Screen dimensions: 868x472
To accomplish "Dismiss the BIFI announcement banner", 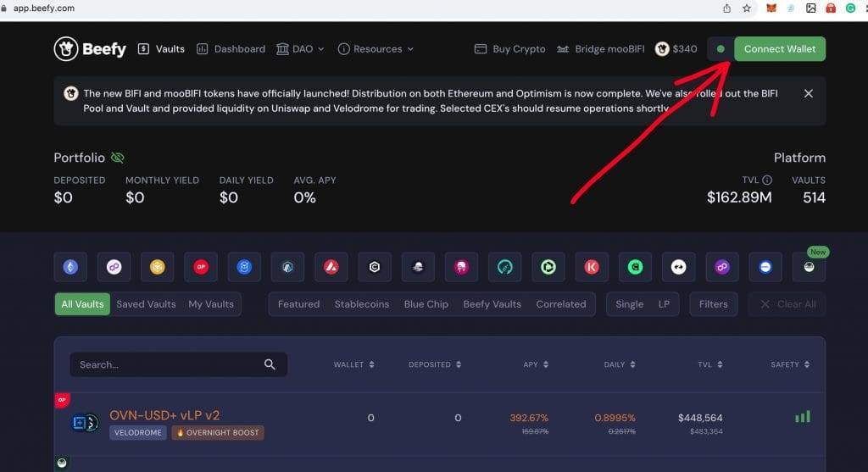I will pos(808,93).
